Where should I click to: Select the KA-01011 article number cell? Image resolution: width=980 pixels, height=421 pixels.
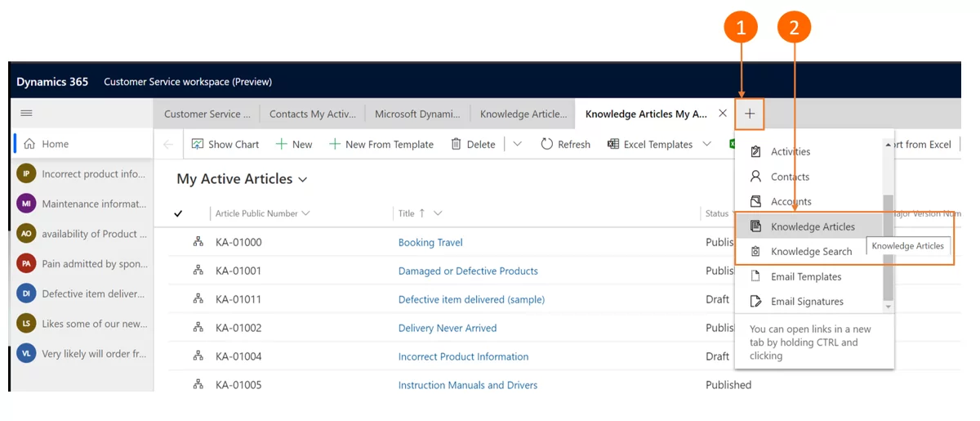click(238, 300)
